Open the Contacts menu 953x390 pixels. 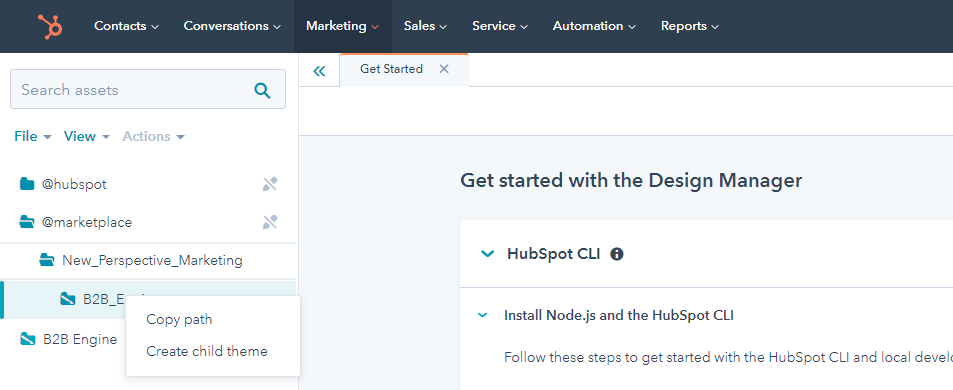(x=126, y=26)
